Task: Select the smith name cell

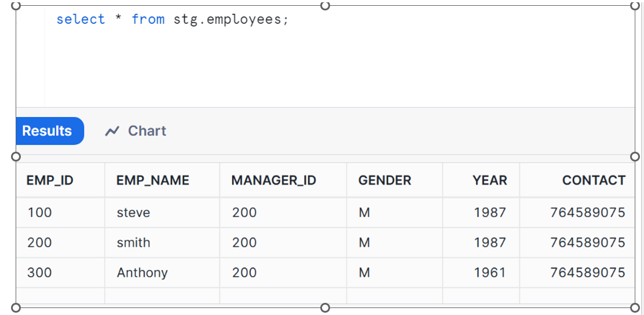Action: coord(133,243)
